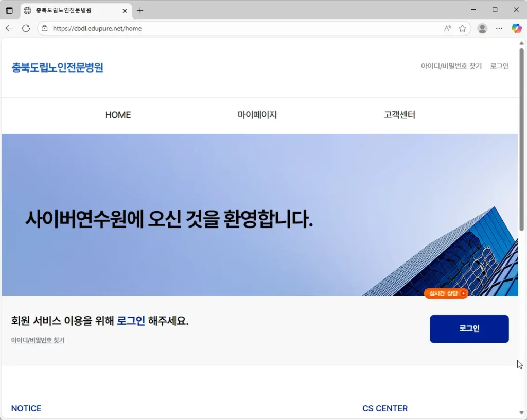Open the Read aloud feature
This screenshot has height=420, width=527.
pyautogui.click(x=447, y=28)
